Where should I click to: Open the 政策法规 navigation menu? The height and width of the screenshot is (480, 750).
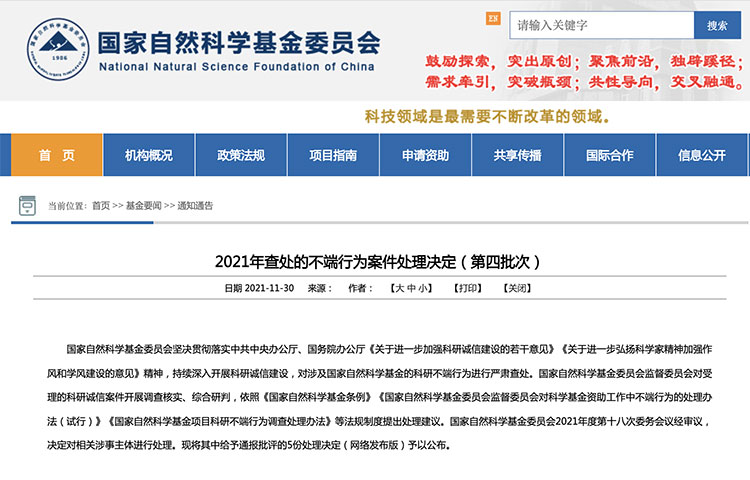tap(241, 155)
